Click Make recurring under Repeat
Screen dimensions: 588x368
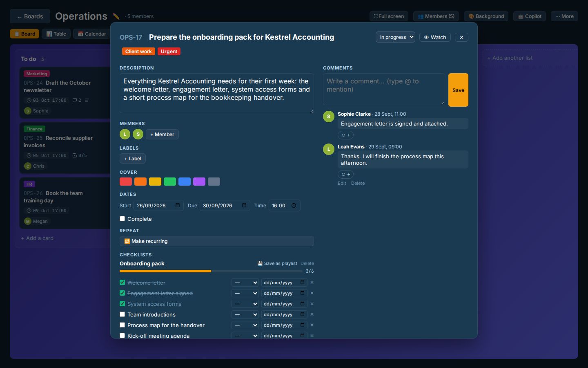[217, 241]
